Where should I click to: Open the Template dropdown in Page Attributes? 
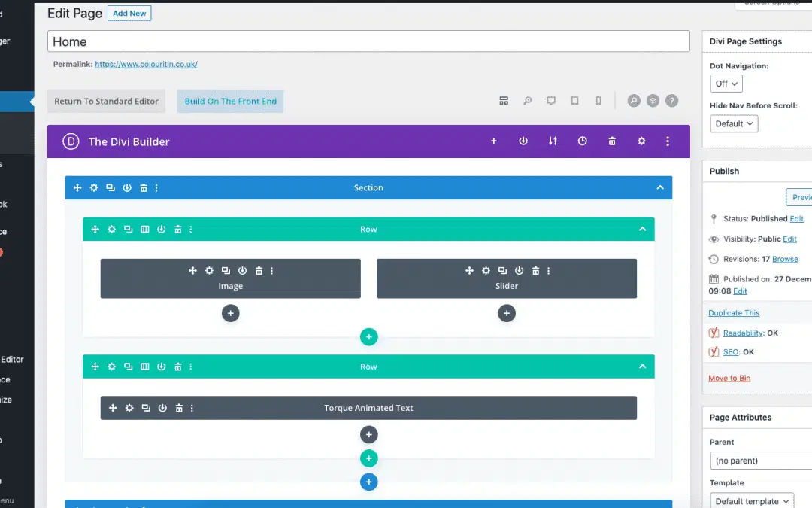pos(751,500)
